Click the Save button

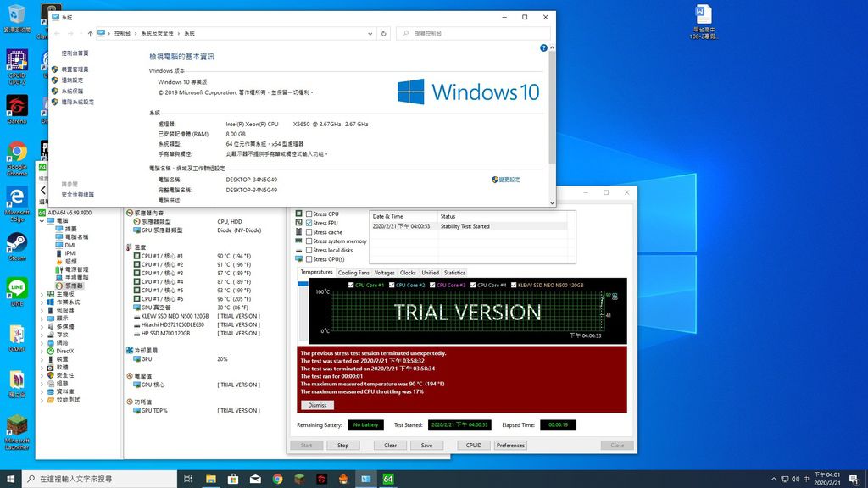[427, 446]
